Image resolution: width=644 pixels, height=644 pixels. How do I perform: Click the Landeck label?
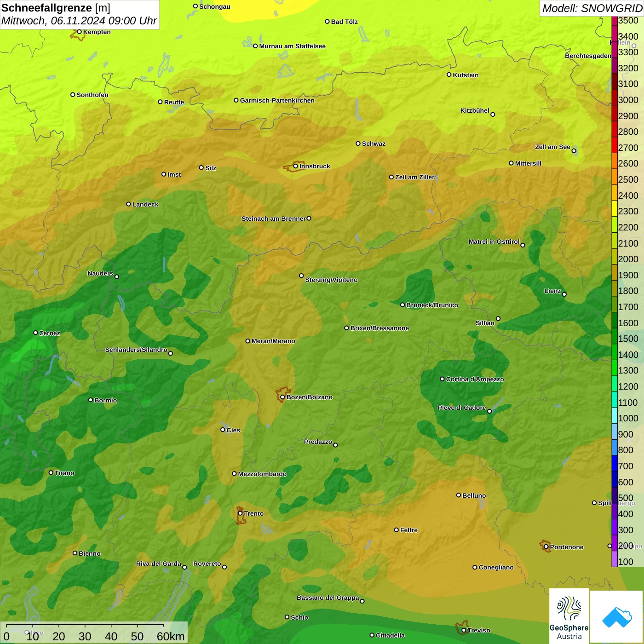(x=145, y=204)
